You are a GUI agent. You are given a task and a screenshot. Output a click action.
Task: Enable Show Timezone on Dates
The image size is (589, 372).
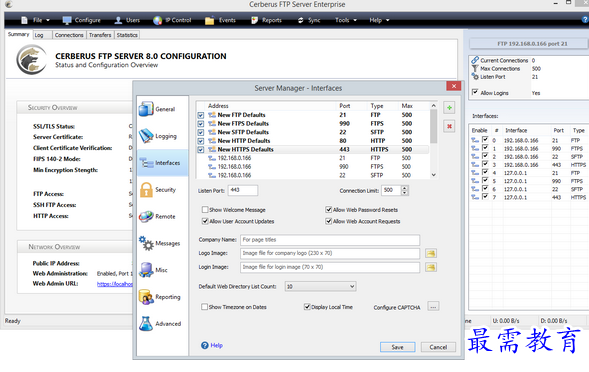point(204,307)
